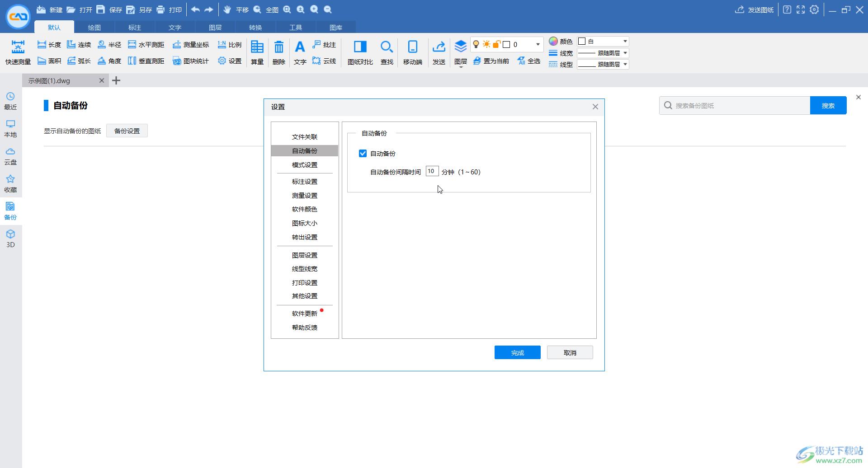Toggle the layer lock icon
The image size is (868, 468).
point(496,44)
